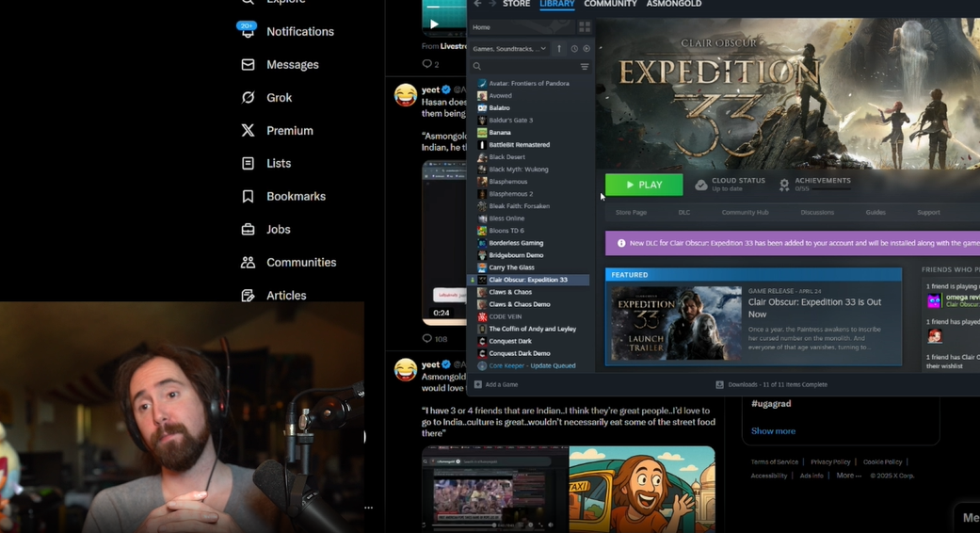
Task: Open the LIBRARY tab in Steam
Action: point(557,4)
